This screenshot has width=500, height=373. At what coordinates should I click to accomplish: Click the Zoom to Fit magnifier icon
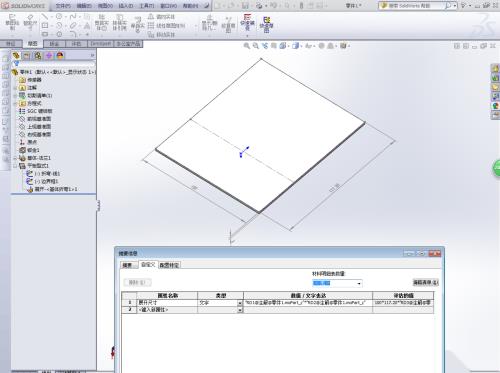(247, 46)
